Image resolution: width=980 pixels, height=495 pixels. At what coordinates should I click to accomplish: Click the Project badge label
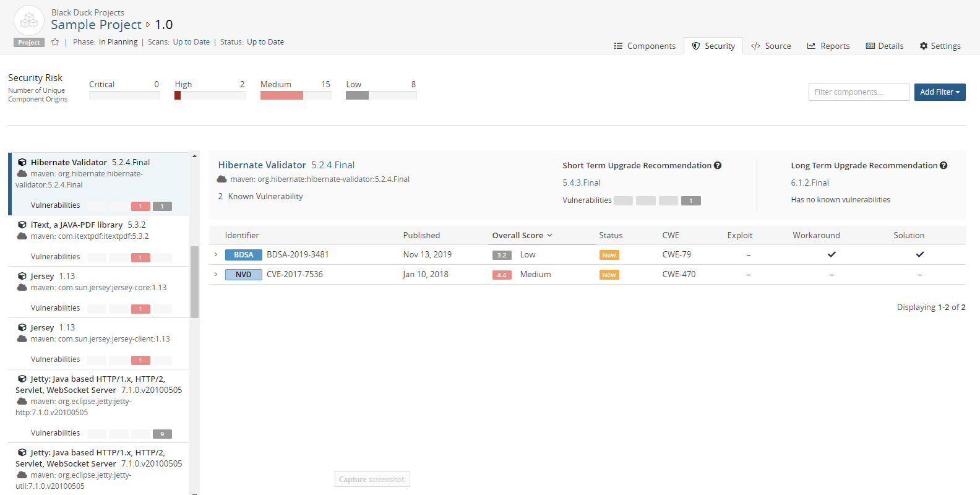click(x=29, y=43)
